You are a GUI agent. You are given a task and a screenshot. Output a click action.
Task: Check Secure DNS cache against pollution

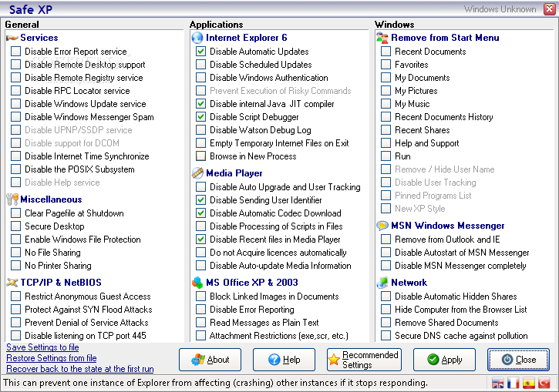coord(386,335)
